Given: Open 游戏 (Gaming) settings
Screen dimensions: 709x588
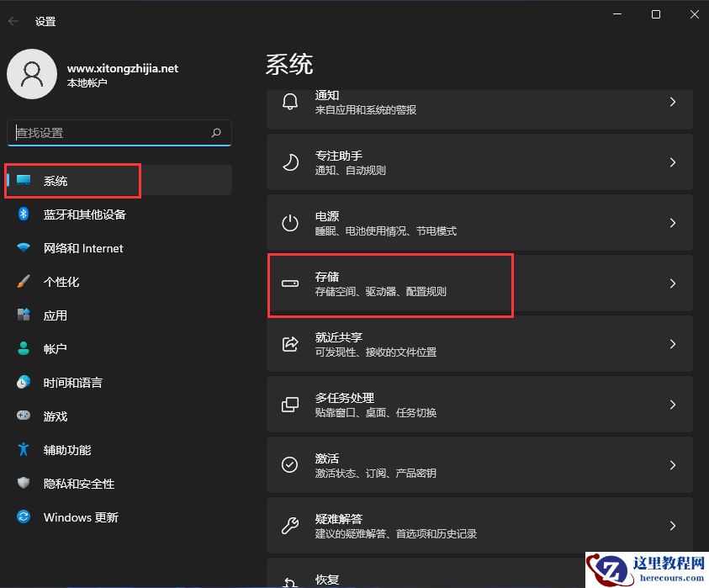Looking at the screenshot, I should (24, 416).
